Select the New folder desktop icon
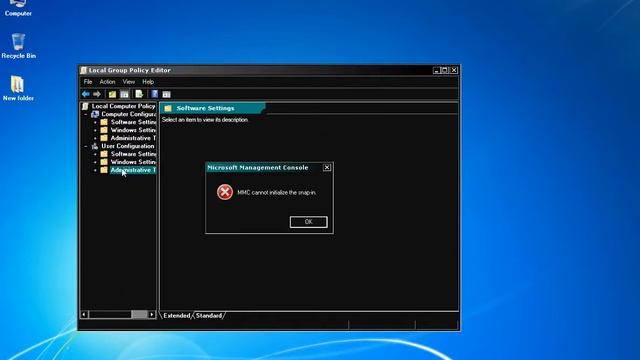This screenshot has height=360, width=640. (x=17, y=84)
